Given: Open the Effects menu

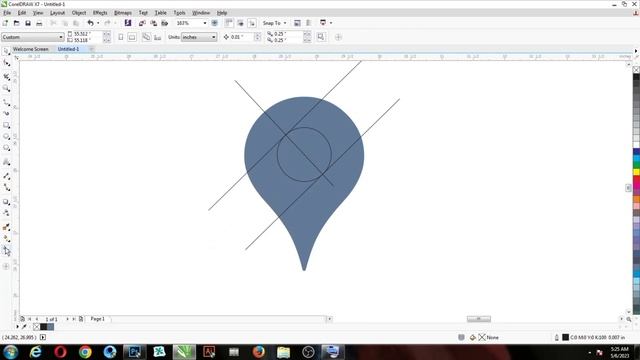Looking at the screenshot, I should click(100, 13).
